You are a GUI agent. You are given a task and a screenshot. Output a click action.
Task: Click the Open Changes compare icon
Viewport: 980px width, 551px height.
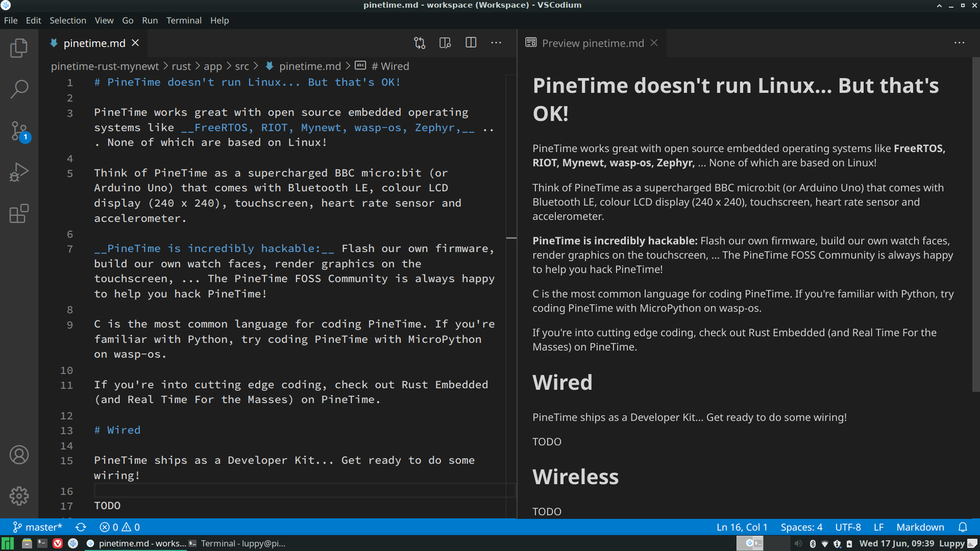click(420, 43)
